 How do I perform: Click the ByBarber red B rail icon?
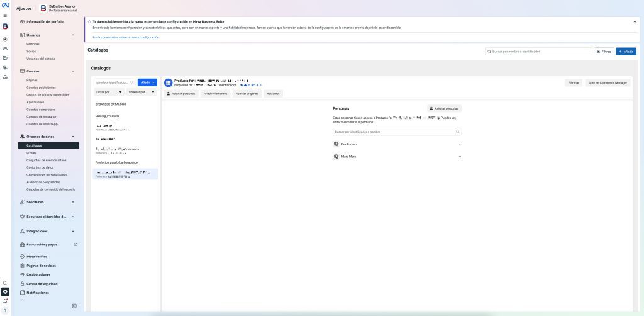[x=5, y=26]
